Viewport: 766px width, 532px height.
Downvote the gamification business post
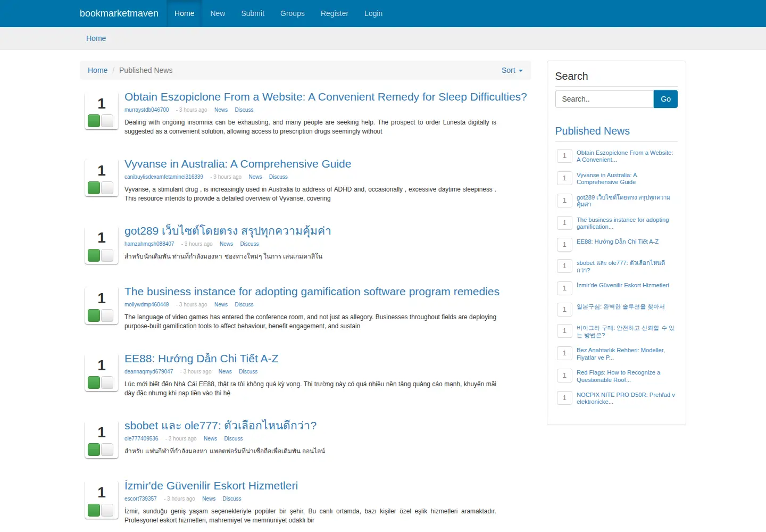(x=107, y=315)
